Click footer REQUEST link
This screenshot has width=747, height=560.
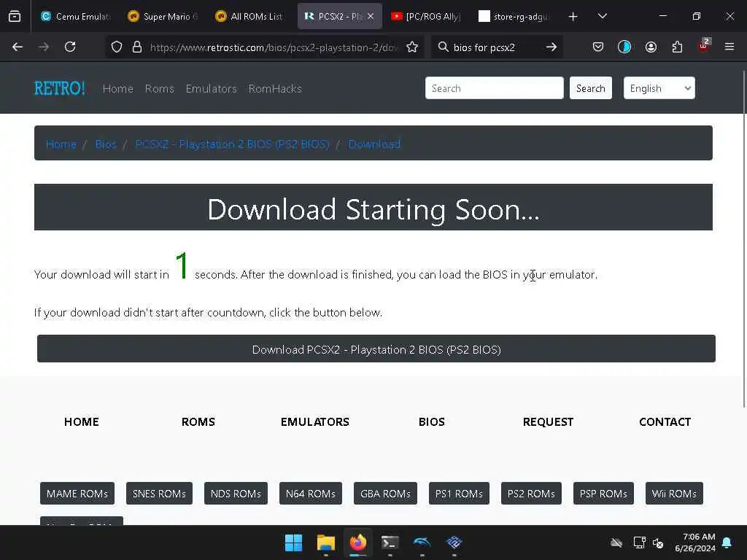click(548, 422)
